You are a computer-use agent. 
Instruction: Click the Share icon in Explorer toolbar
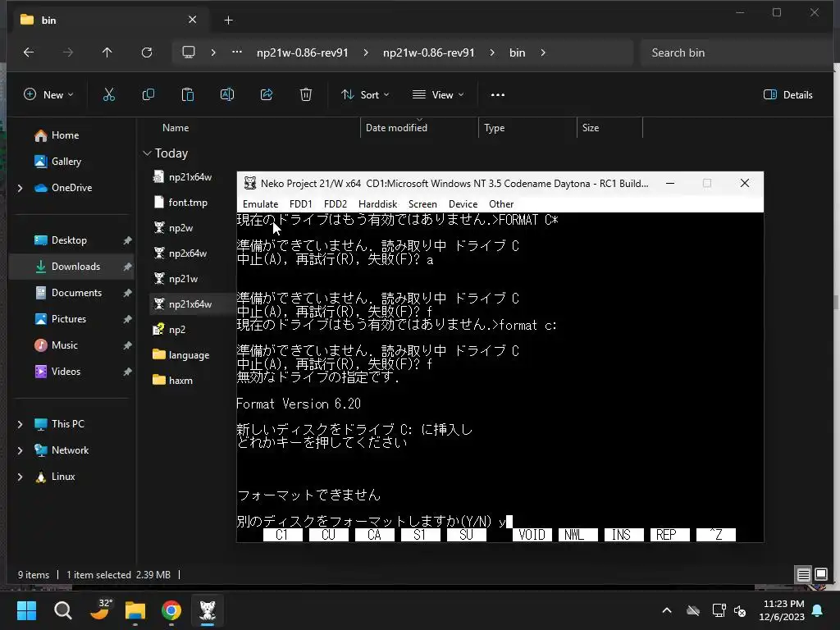coord(267,95)
